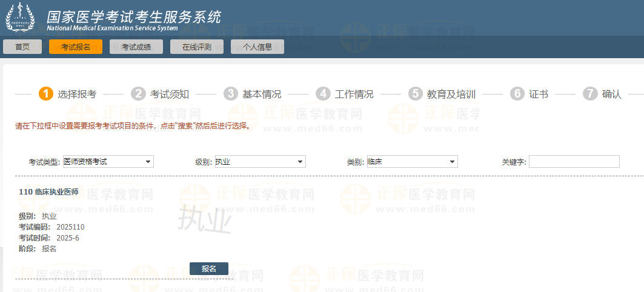The image size is (644, 292).
Task: Click step 3 circle for 基本情况
Action: click(231, 94)
